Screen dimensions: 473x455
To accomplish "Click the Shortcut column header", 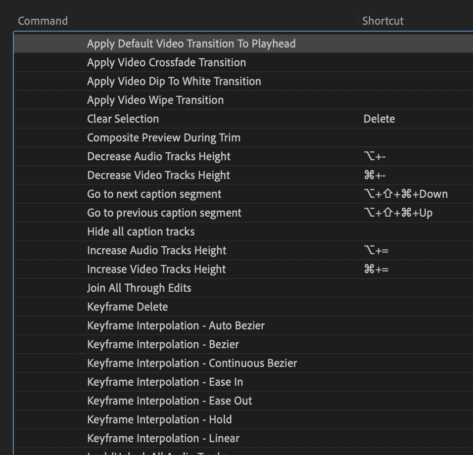I will [x=383, y=21].
